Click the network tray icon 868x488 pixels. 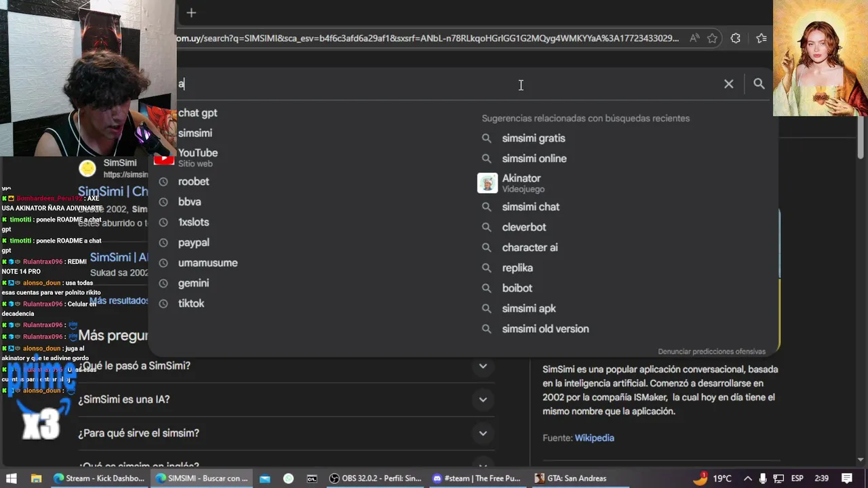point(778,479)
